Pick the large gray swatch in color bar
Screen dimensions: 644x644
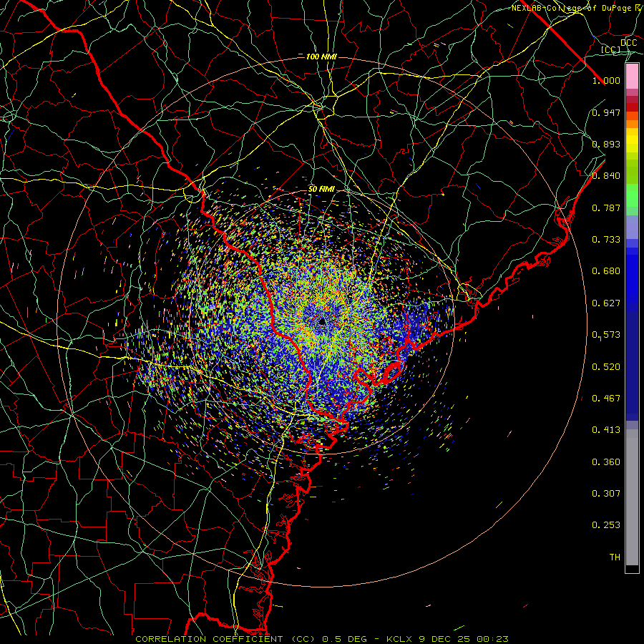point(632,497)
